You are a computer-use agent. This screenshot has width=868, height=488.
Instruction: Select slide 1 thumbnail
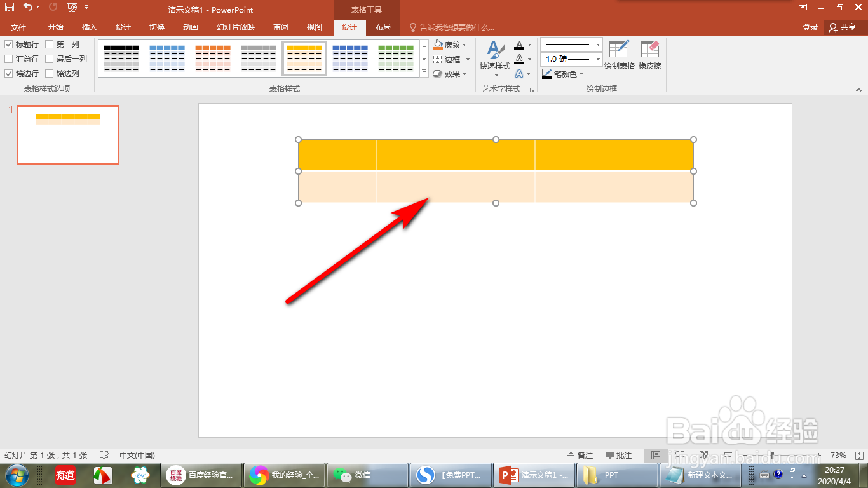pyautogui.click(x=68, y=135)
